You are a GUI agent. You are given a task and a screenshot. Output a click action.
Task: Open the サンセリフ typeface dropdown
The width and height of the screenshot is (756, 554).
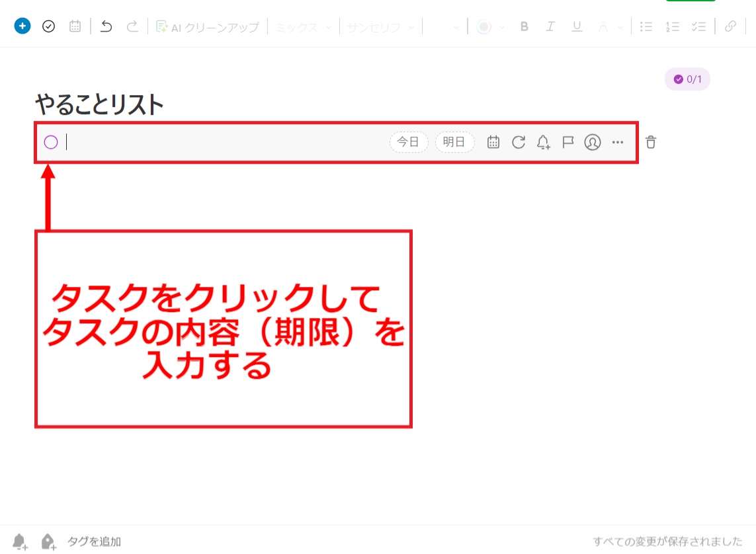(380, 26)
